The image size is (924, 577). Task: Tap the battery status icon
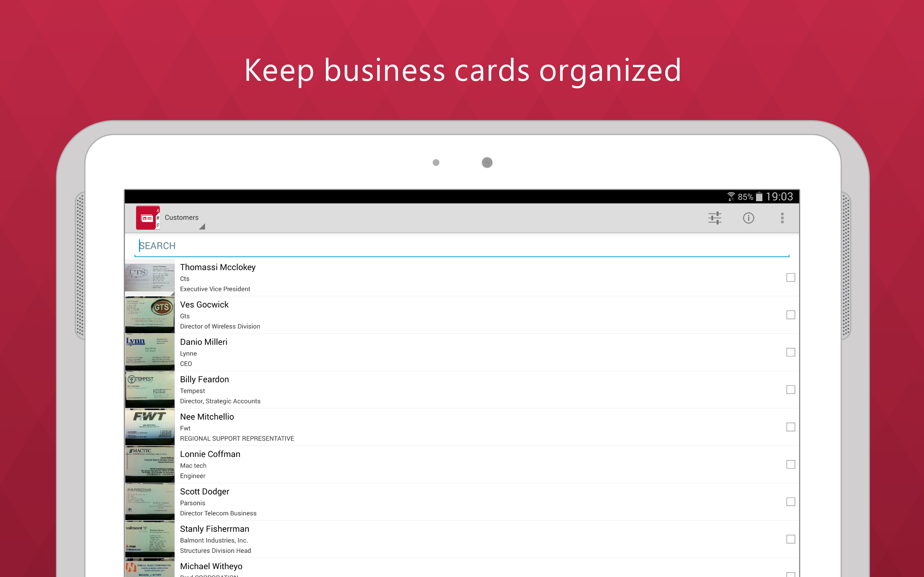[759, 197]
